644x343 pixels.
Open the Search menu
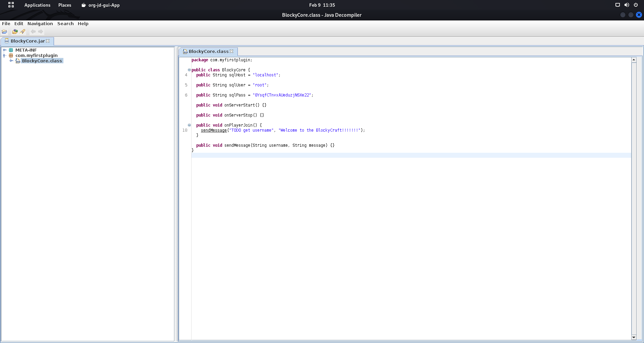[x=65, y=24]
